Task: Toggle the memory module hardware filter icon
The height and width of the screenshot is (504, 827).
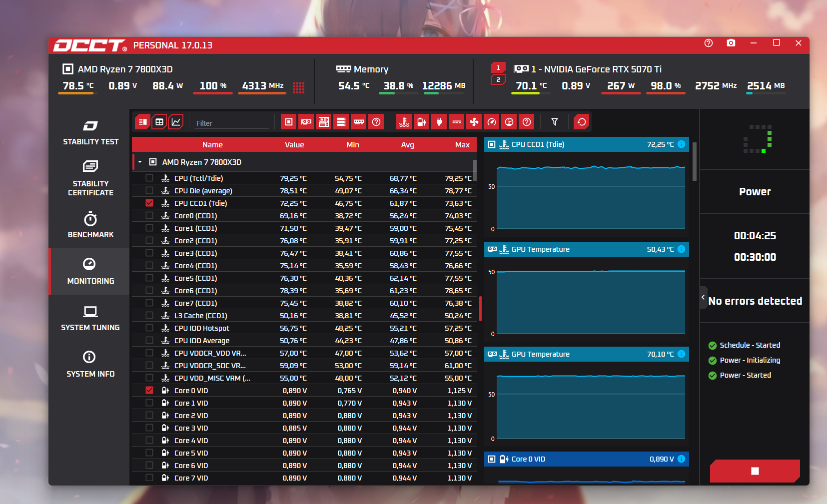Action: (x=359, y=122)
